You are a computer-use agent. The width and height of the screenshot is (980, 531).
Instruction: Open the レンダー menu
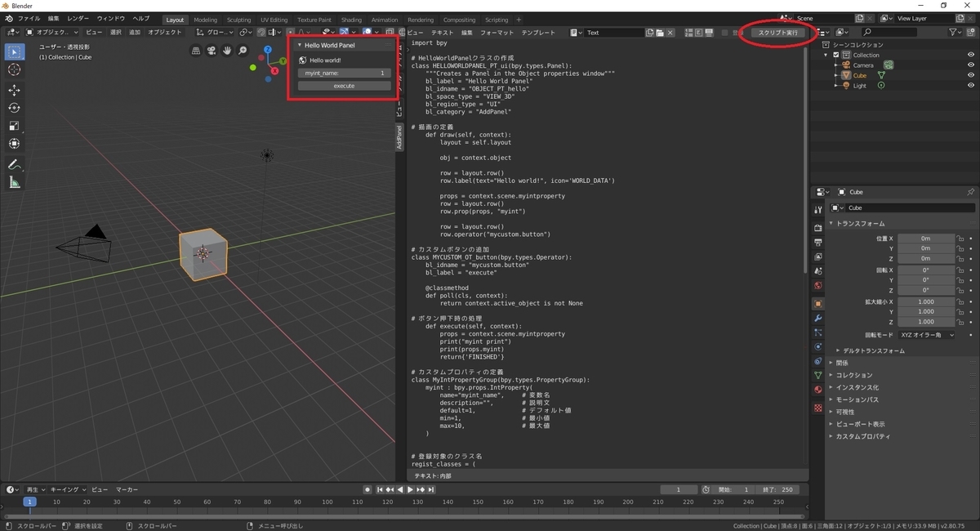click(78, 18)
